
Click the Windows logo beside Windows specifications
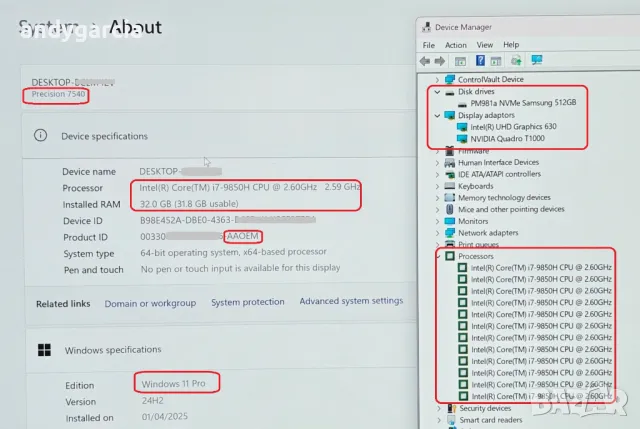pos(44,350)
